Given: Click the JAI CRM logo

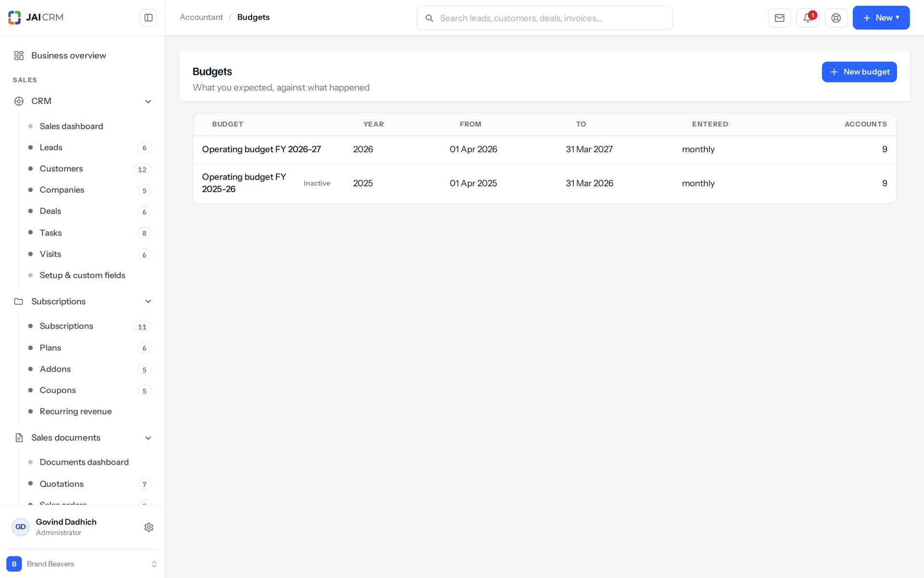Looking at the screenshot, I should click(x=36, y=17).
